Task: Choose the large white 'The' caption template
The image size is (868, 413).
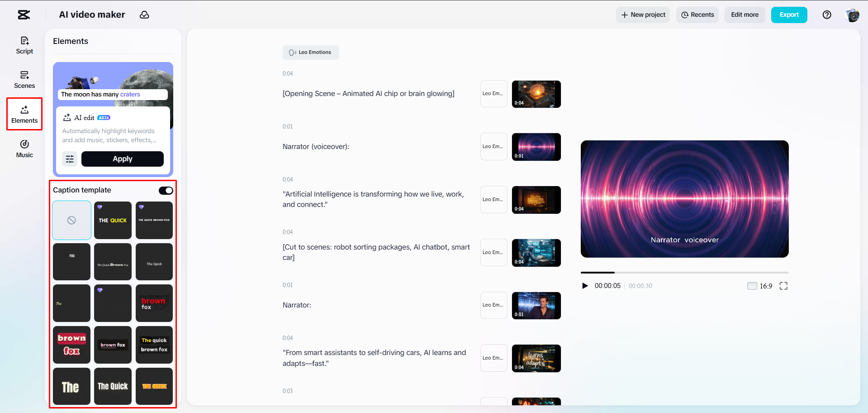Action: tap(71, 386)
